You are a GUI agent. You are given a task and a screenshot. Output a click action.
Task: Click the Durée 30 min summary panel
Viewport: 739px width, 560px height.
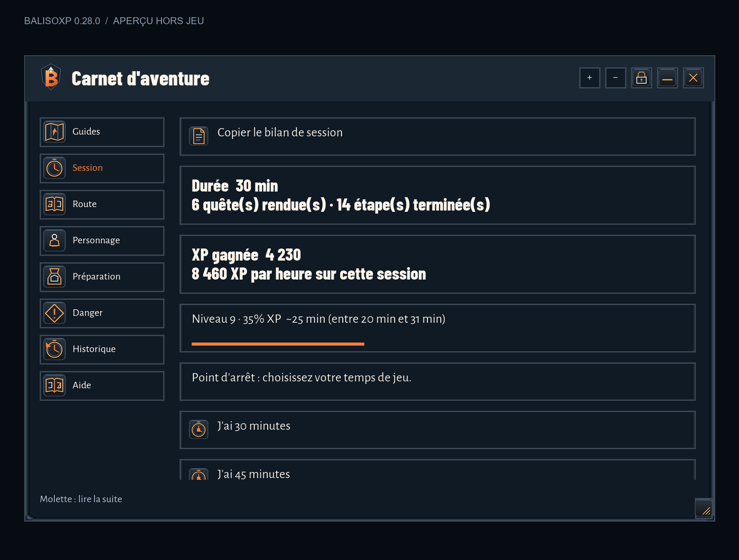(438, 195)
